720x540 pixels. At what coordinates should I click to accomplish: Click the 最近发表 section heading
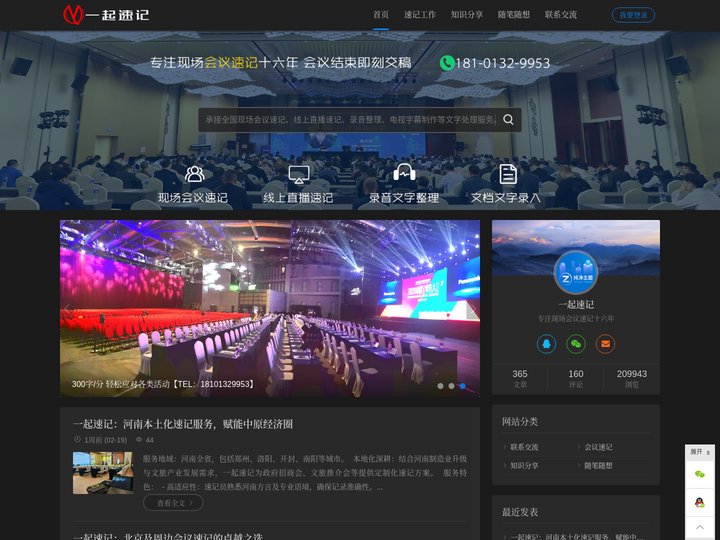520,512
